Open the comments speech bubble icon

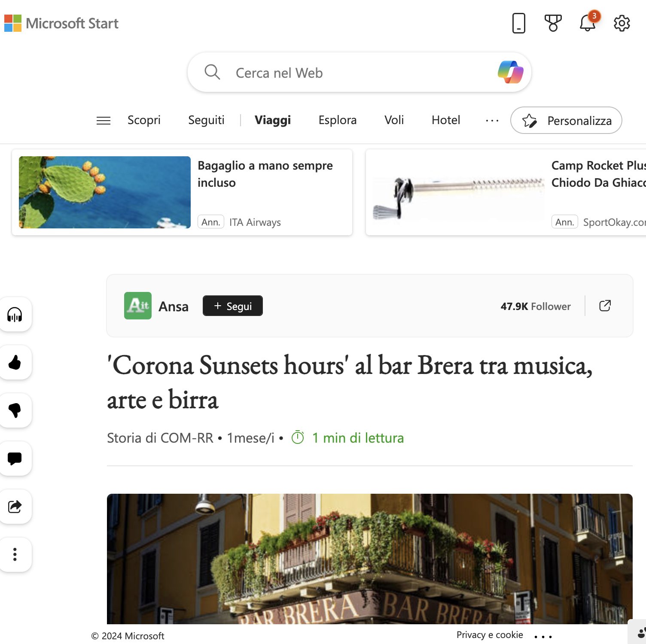tap(15, 459)
